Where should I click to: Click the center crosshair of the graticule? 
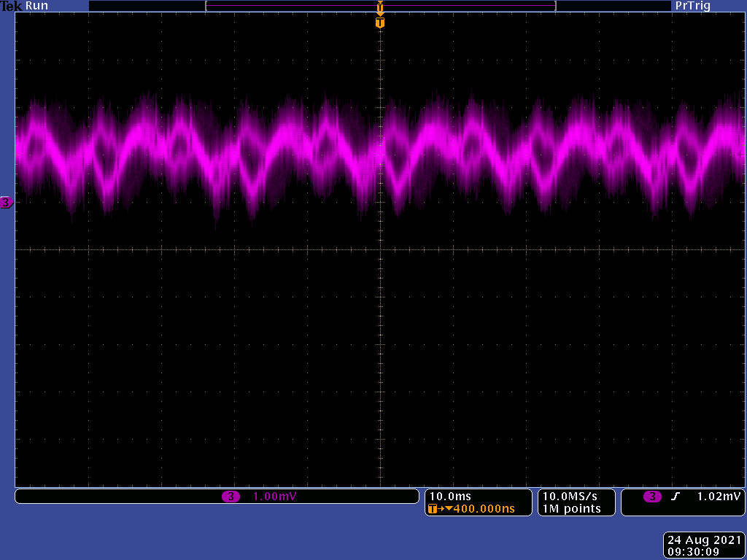click(x=380, y=250)
